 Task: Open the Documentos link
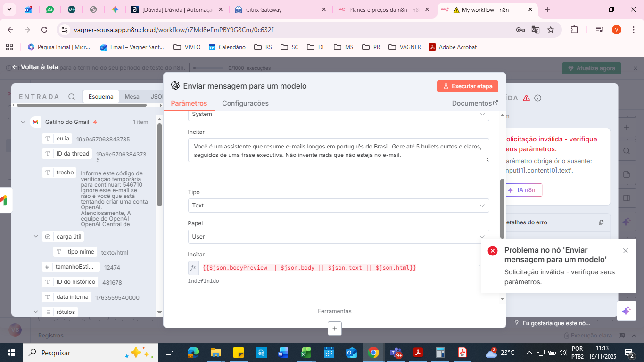tap(475, 103)
